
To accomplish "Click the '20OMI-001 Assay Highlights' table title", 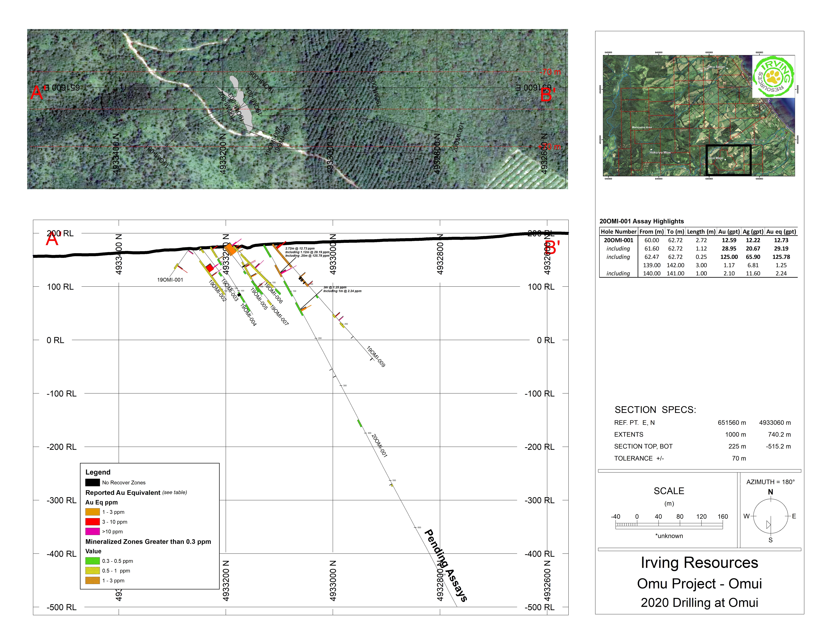I will (642, 221).
